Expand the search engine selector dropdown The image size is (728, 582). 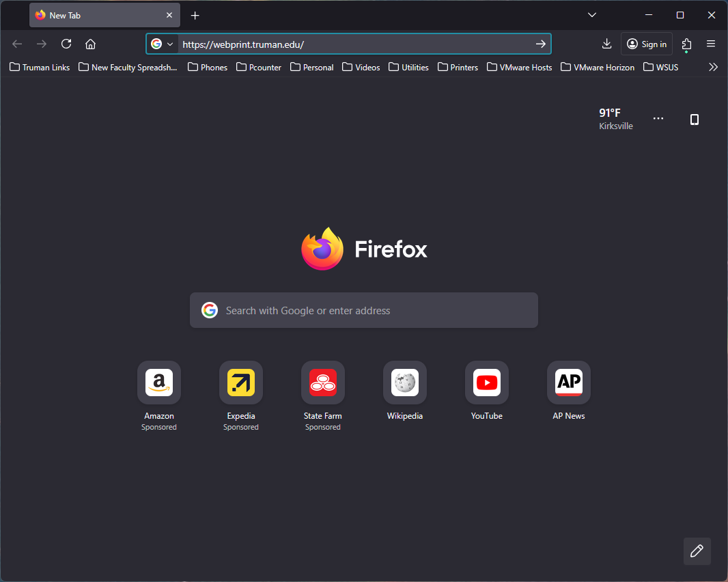point(162,44)
